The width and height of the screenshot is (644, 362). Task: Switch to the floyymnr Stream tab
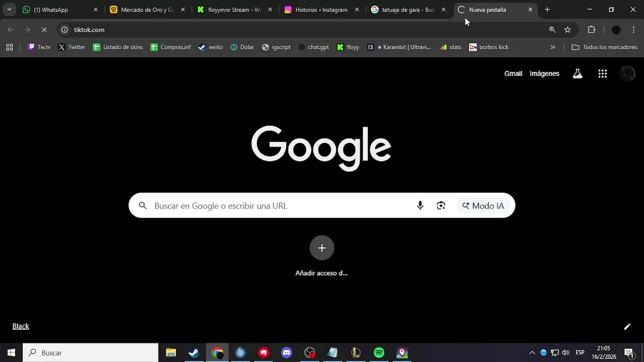point(235,10)
